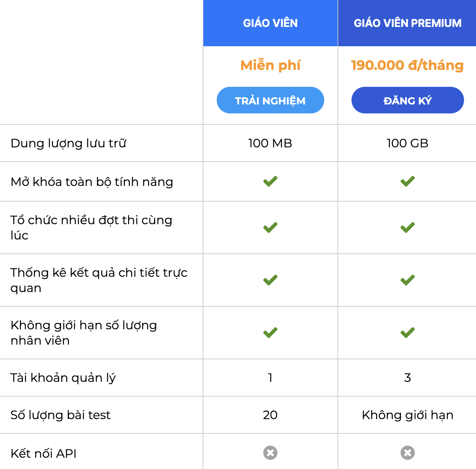The image size is (476, 469).
Task: Click green checkmark for Mở khóa in Giáo viên
Action: [x=270, y=181]
